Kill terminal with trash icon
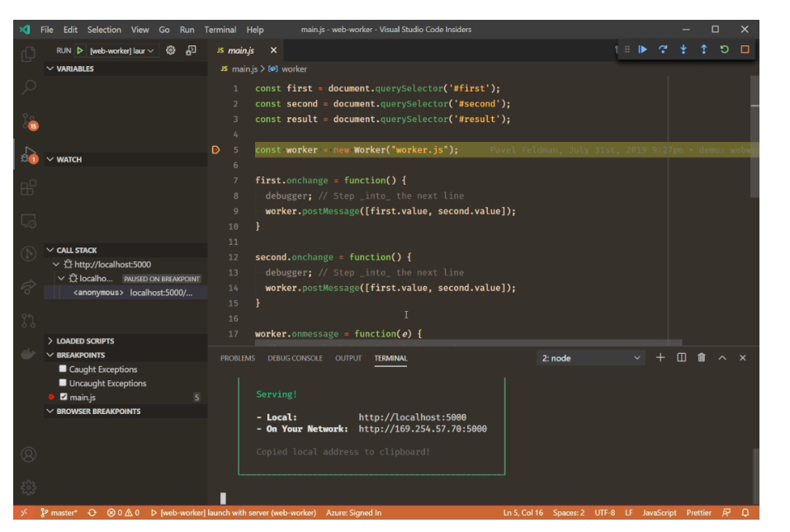 coord(702,357)
